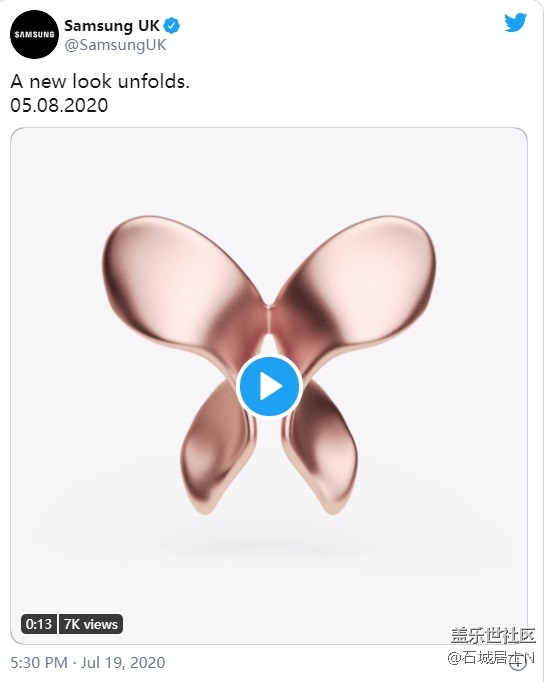Viewport: 545px width, 682px height.
Task: Click the 0:13 duration badge
Action: pyautogui.click(x=39, y=624)
